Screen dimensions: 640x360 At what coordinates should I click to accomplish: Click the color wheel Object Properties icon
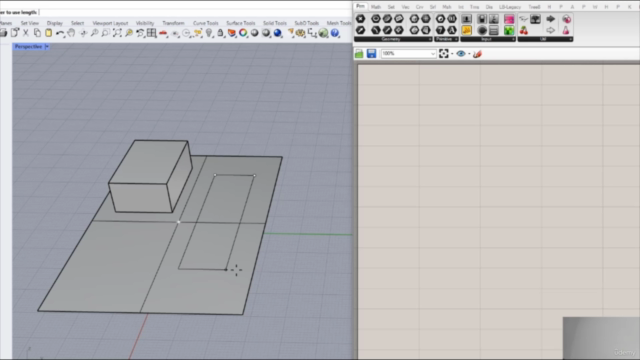tap(243, 33)
